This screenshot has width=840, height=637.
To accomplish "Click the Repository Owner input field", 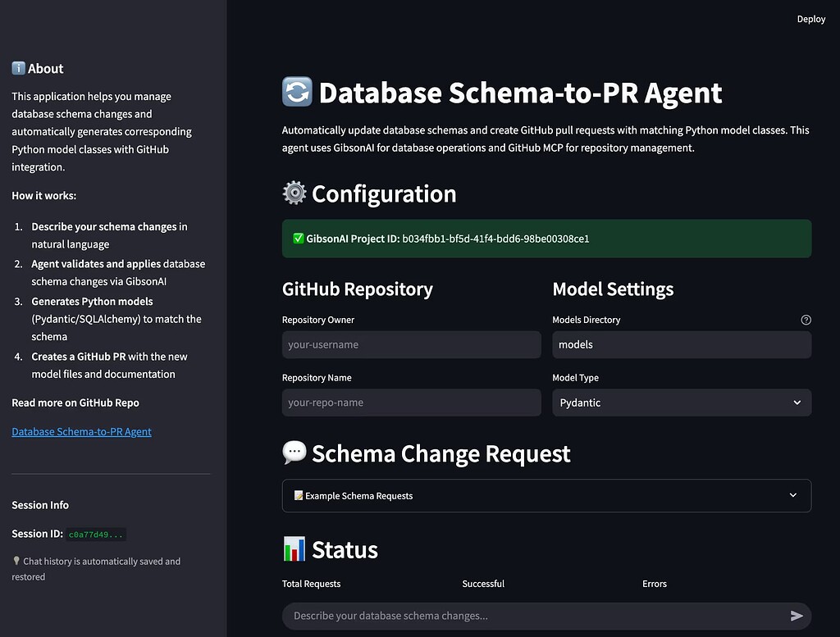I will coord(411,344).
